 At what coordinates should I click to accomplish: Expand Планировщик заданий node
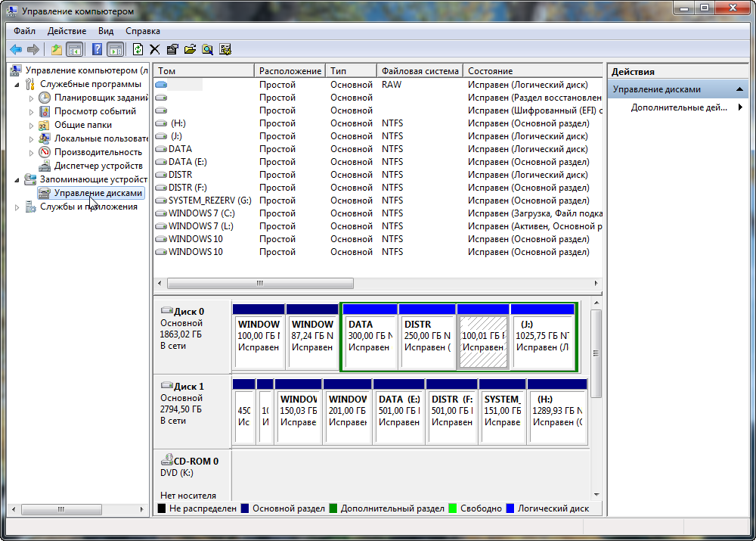tap(31, 98)
